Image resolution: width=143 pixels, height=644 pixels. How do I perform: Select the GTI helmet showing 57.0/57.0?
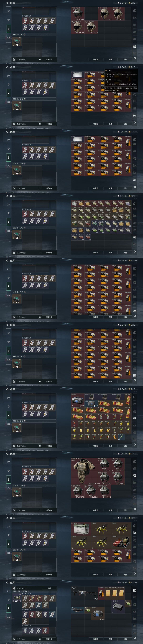(78, 491)
